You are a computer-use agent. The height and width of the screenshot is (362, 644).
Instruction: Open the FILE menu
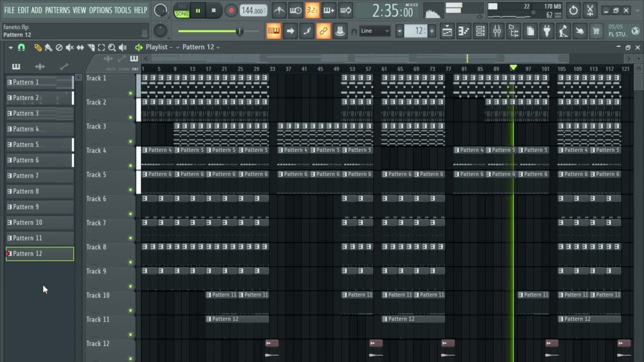pos(9,10)
